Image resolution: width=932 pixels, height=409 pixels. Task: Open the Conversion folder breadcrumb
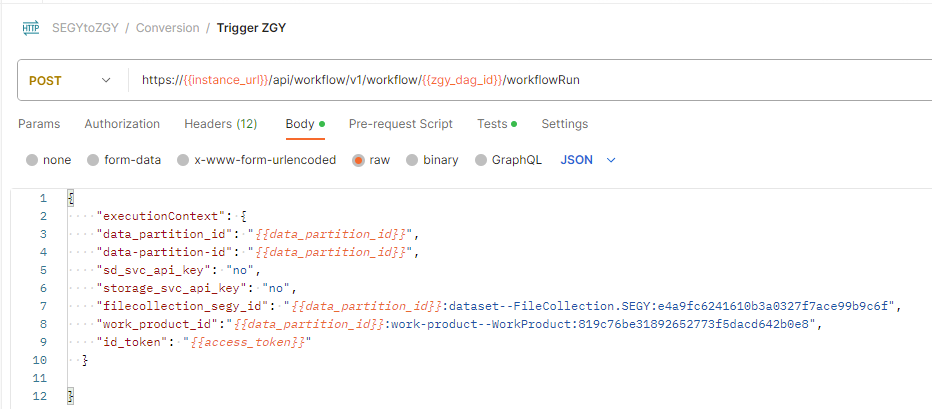tap(168, 28)
